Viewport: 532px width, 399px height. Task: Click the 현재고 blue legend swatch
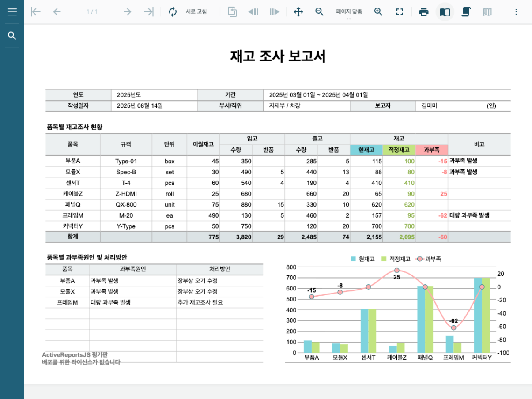(x=353, y=259)
